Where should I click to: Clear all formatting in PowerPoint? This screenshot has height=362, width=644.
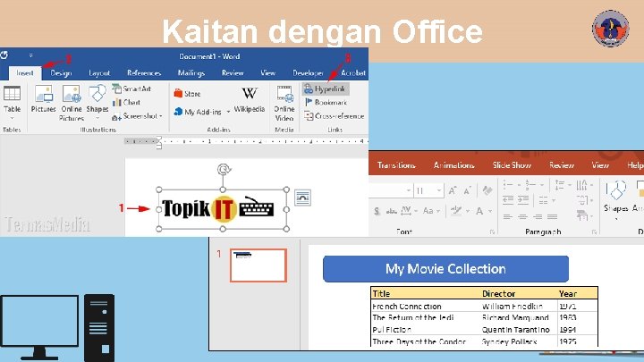pyautogui.click(x=487, y=190)
